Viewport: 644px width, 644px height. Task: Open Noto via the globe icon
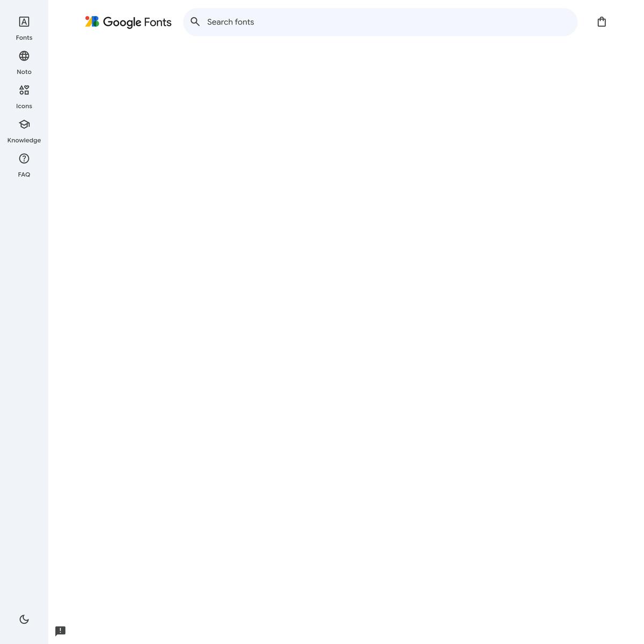(24, 56)
